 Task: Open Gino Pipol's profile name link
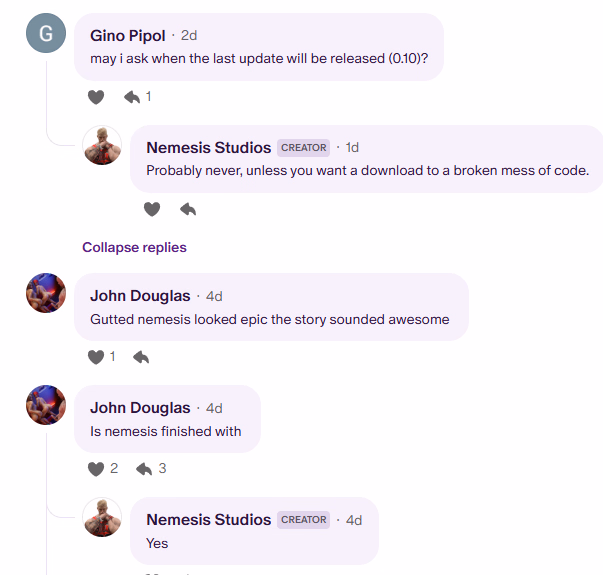click(x=128, y=35)
